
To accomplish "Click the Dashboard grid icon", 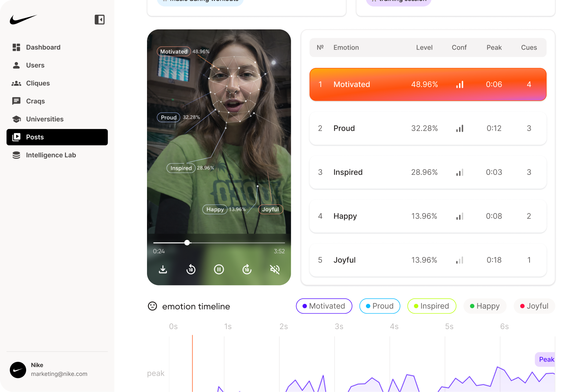I will [16, 47].
